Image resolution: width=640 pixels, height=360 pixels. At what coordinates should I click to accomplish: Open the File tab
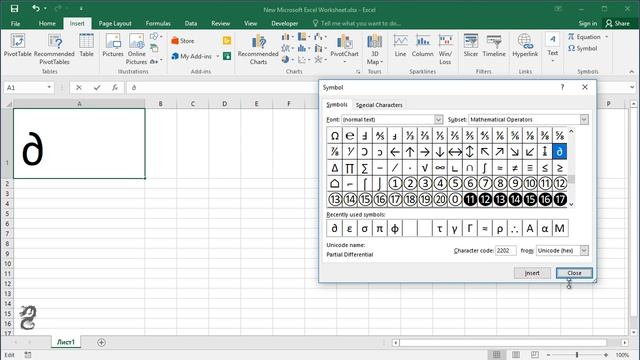(x=16, y=23)
